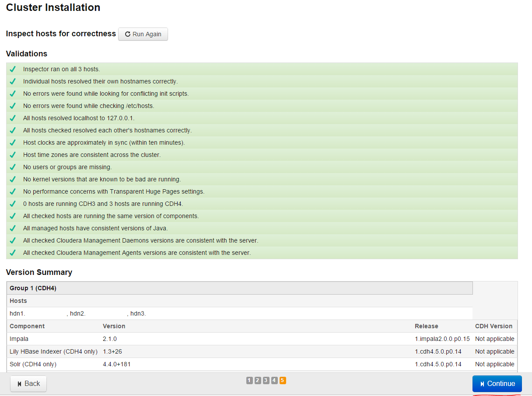Click checkmark for /etc/hosts check
This screenshot has height=396, width=532.
(x=13, y=106)
